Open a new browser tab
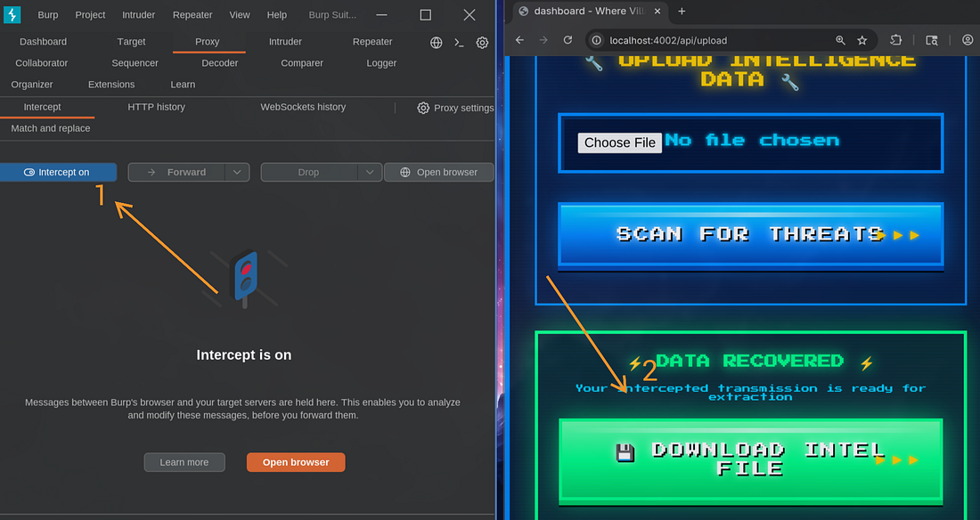This screenshot has height=520, width=980. [682, 12]
